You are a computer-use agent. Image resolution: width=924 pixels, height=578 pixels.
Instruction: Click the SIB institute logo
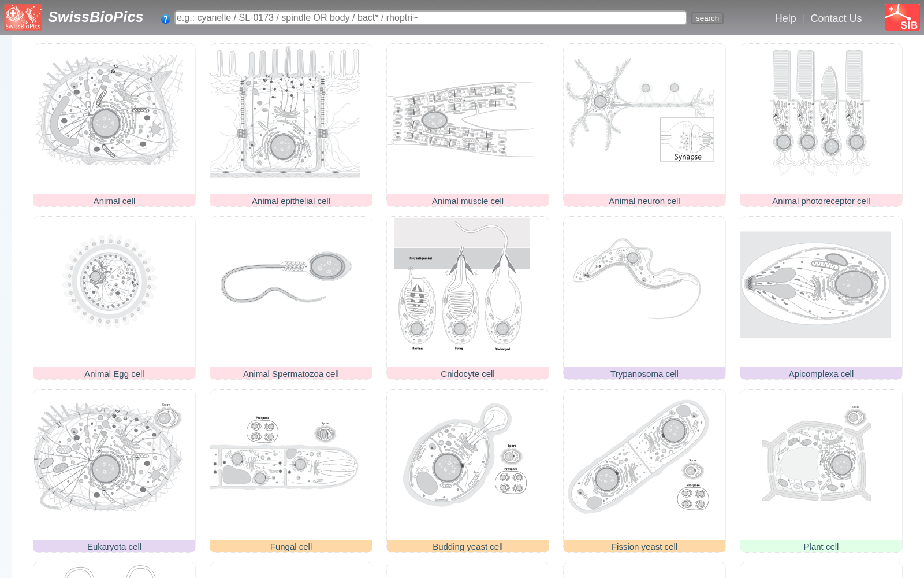coord(903,17)
